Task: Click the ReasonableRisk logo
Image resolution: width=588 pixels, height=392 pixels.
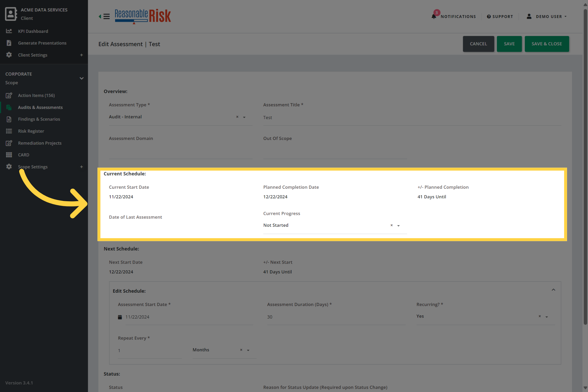Action: point(143,16)
